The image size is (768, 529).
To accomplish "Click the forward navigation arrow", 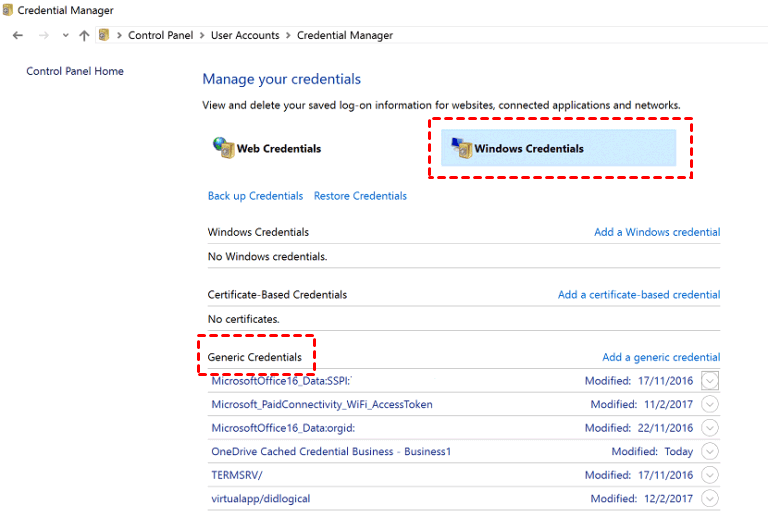I will coord(43,35).
